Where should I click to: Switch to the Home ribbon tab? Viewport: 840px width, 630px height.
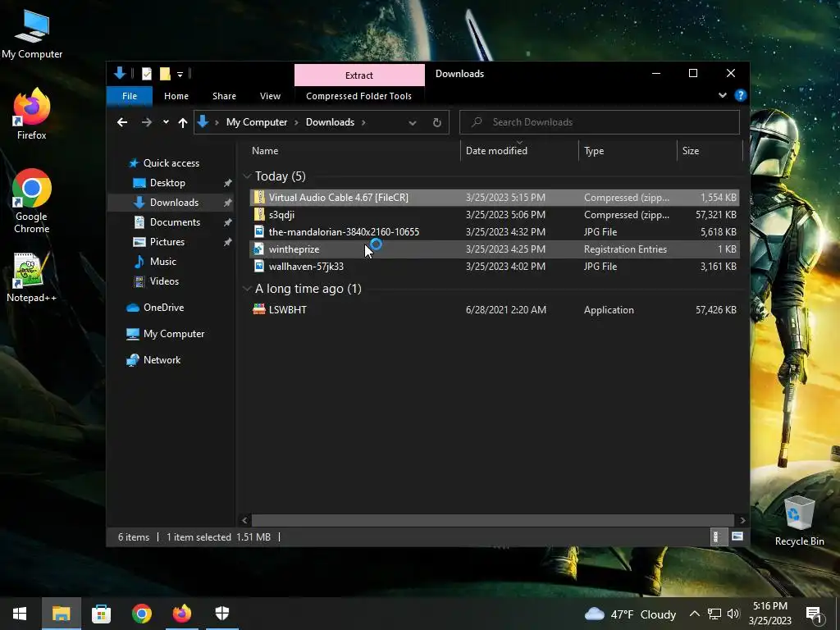point(176,96)
